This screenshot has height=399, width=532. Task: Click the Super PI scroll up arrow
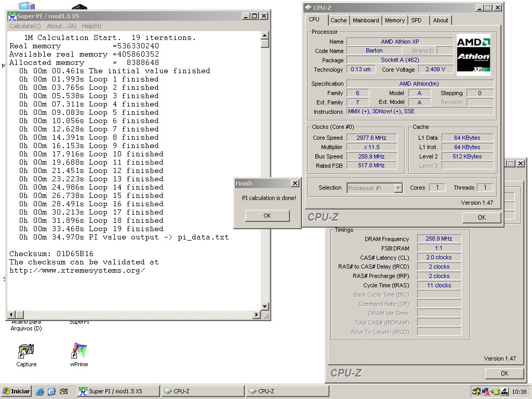pyautogui.click(x=265, y=35)
